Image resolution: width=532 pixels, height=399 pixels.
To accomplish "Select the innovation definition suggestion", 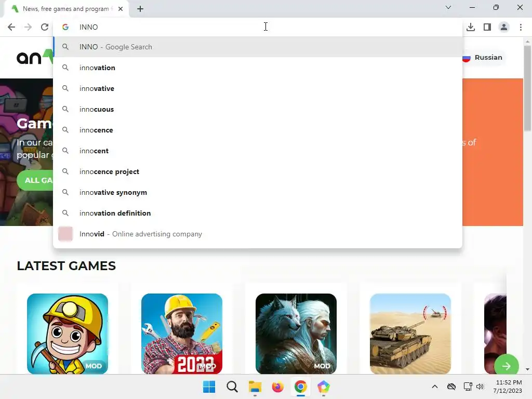I will [258, 213].
